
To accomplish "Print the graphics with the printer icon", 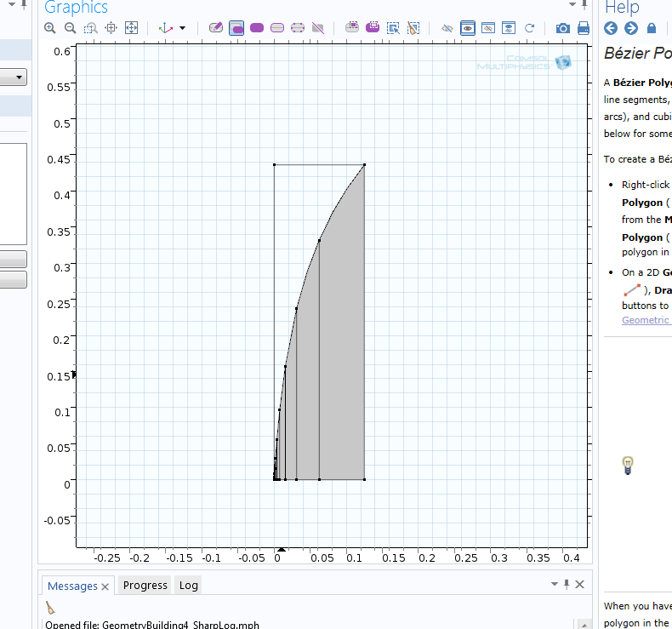I will coord(584,28).
